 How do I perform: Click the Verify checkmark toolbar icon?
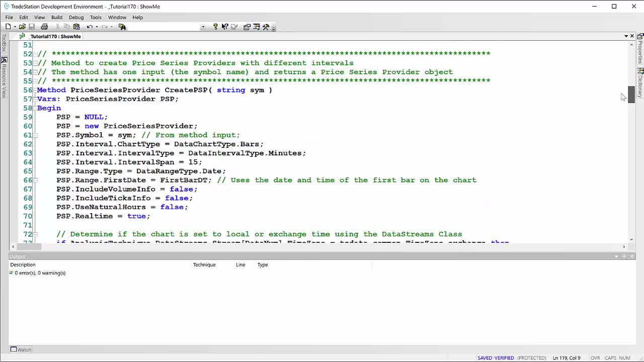click(x=234, y=27)
